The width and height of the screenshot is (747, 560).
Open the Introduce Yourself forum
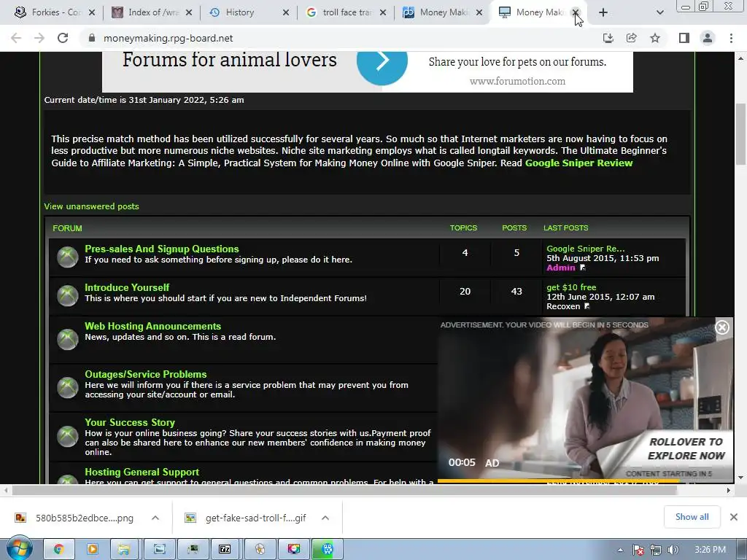(x=127, y=287)
